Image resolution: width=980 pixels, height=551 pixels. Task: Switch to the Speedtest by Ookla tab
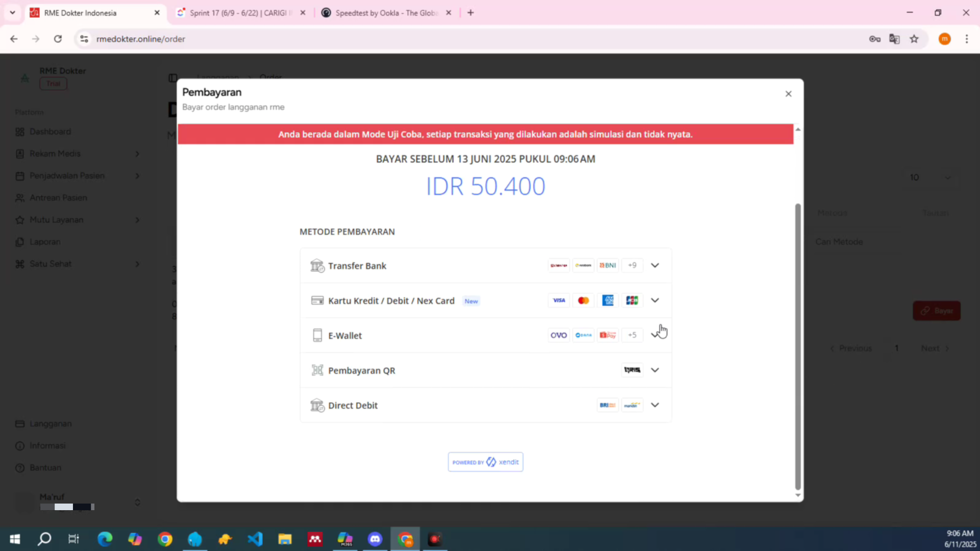pyautogui.click(x=386, y=13)
